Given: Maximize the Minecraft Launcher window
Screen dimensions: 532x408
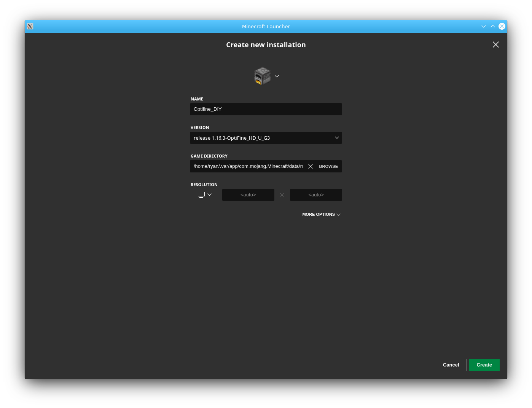Looking at the screenshot, I should [493, 26].
